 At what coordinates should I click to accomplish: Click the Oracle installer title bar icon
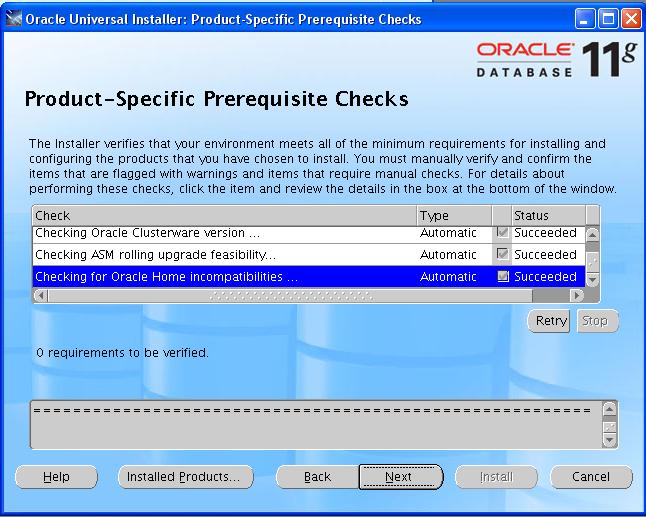point(13,19)
